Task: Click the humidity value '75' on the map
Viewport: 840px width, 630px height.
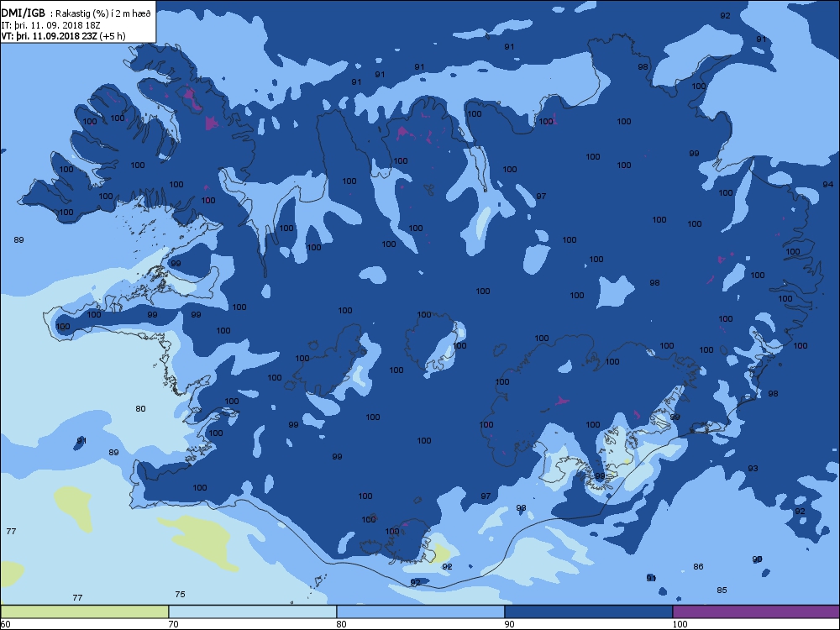Action: pyautogui.click(x=180, y=594)
